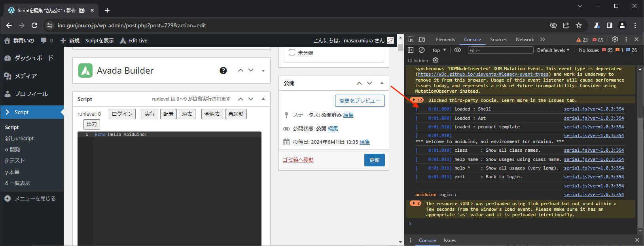The height and width of the screenshot is (246, 644).
Task: Show the console sidebar panel icon
Action: (411, 50)
